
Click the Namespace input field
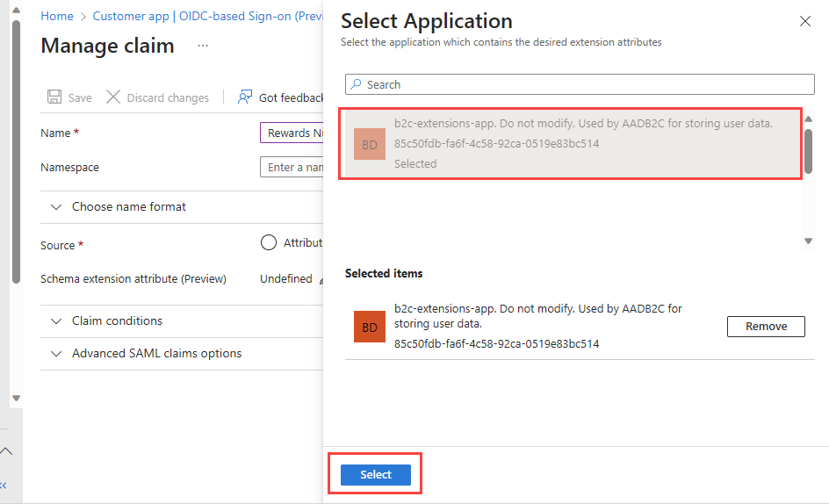click(292, 167)
